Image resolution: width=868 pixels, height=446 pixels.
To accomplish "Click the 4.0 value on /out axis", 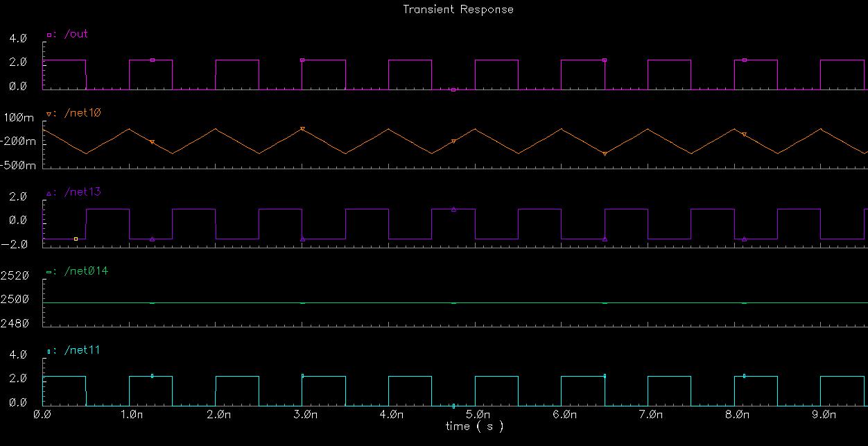I will tap(19, 39).
